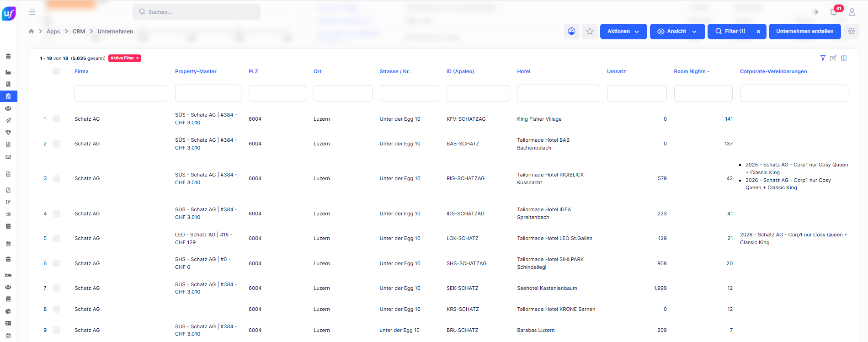The width and height of the screenshot is (868, 342).
Task: Open page settings gear icon
Action: click(851, 32)
